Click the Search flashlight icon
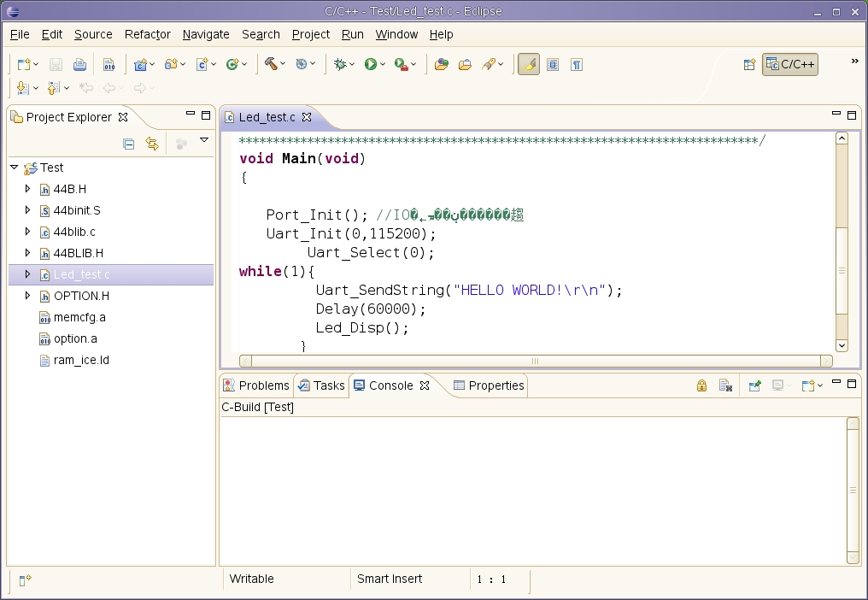This screenshot has height=600, width=868. coord(489,65)
